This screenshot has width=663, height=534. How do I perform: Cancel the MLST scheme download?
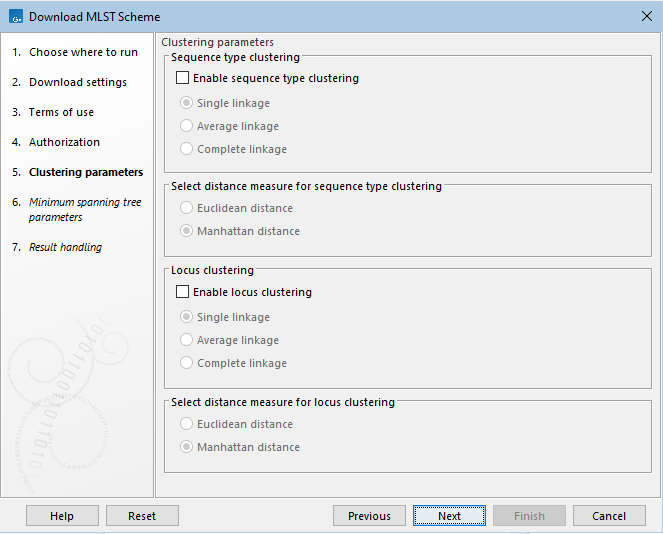pos(609,516)
